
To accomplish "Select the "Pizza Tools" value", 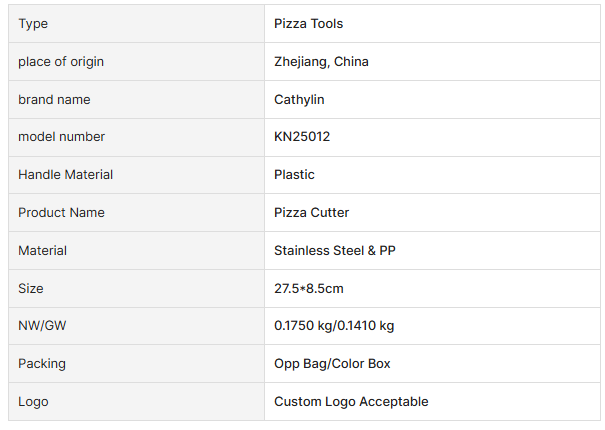I will (x=309, y=24).
